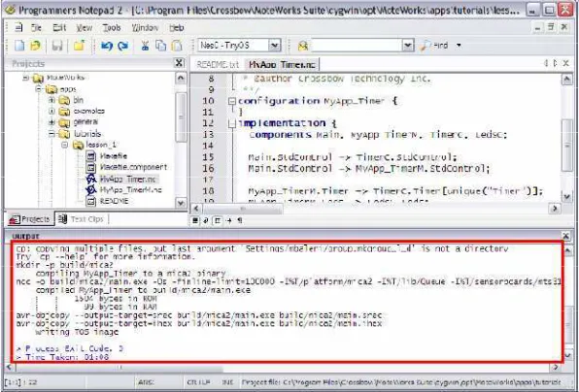This screenshot has width=579, height=392.
Task: Select Makefile.component in project tree
Action: (x=133, y=168)
